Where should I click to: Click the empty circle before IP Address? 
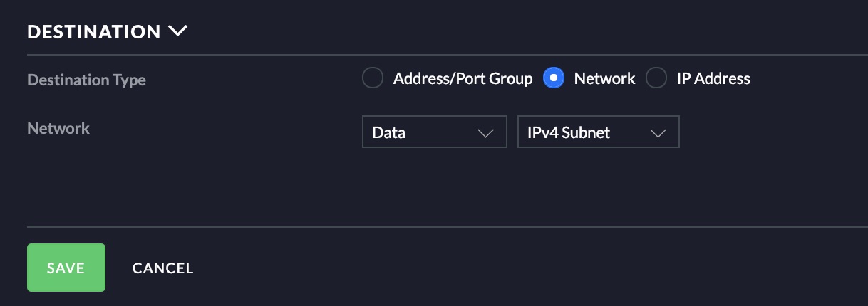pyautogui.click(x=656, y=78)
